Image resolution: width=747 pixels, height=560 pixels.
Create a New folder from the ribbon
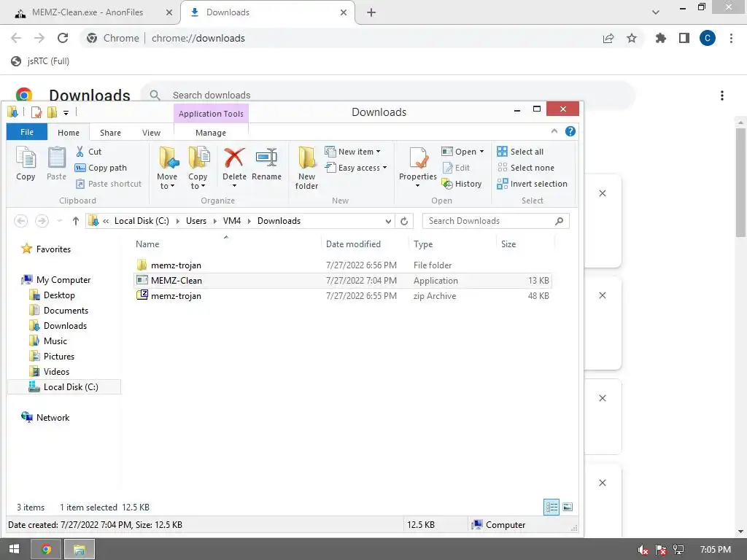coord(307,168)
